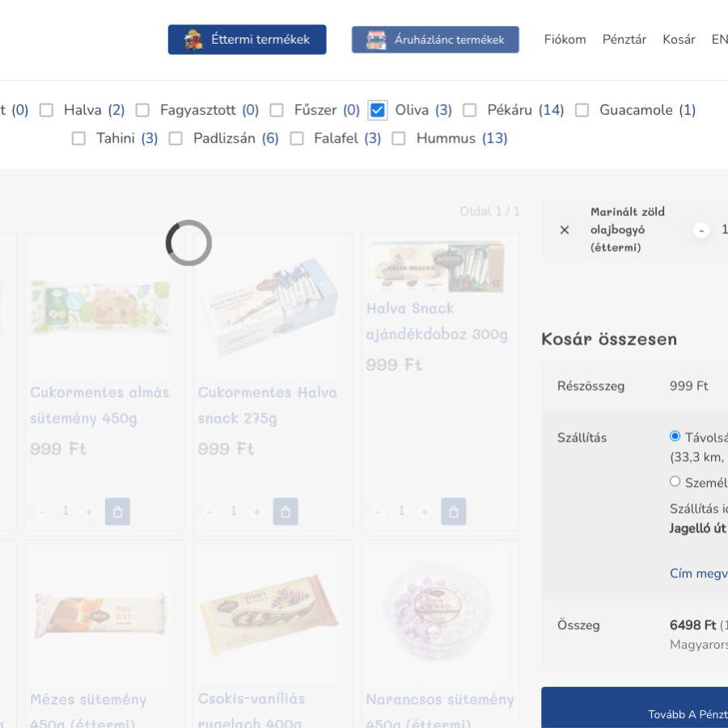Increase quantity of Cukormentes almás sütemény
The height and width of the screenshot is (728, 728).
tap(89, 511)
